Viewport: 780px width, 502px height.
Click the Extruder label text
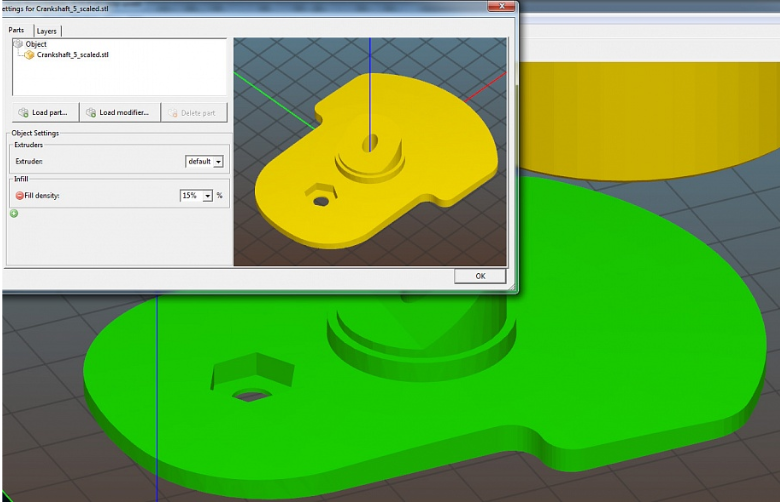29,161
